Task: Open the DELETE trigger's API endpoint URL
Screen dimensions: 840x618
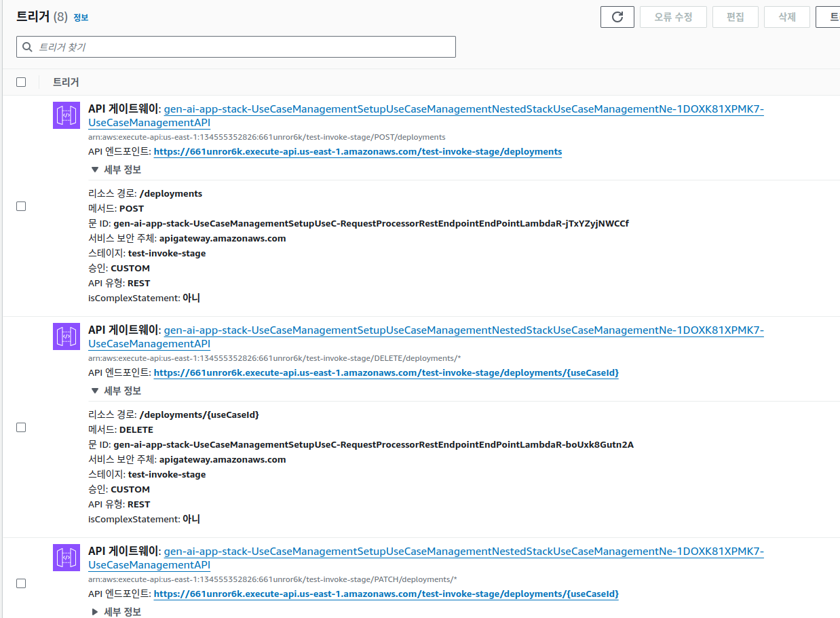Action: tap(386, 373)
